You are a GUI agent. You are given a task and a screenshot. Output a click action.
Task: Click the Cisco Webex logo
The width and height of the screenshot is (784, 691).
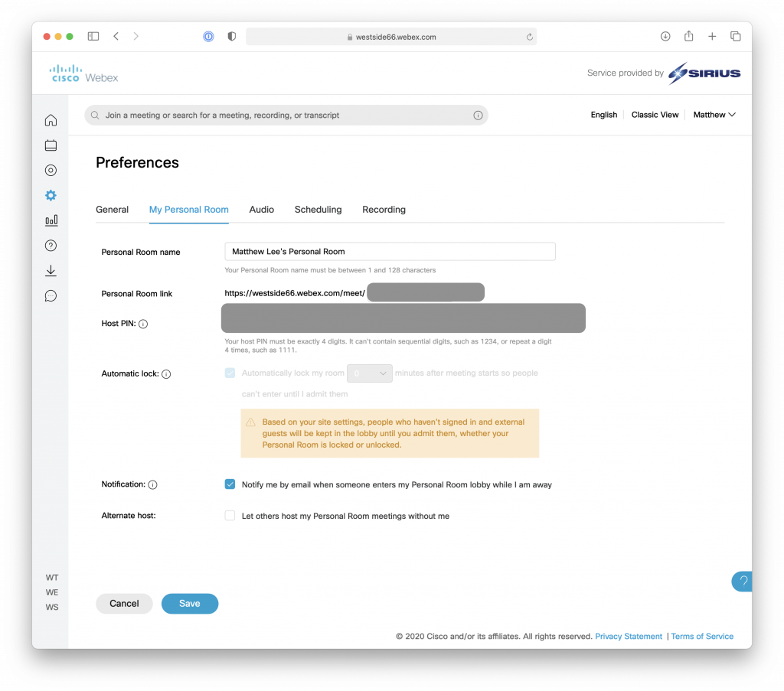tap(84, 73)
